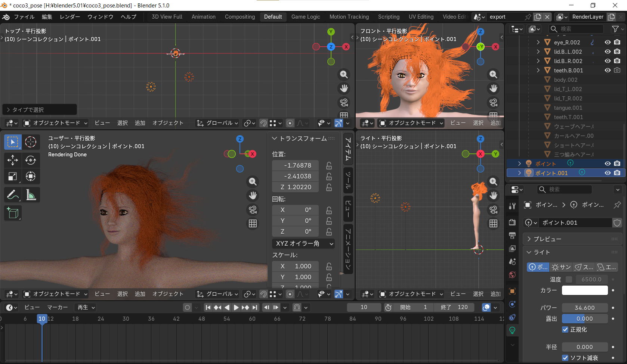
Task: Activate the Add Cube tool
Action: (x=12, y=213)
